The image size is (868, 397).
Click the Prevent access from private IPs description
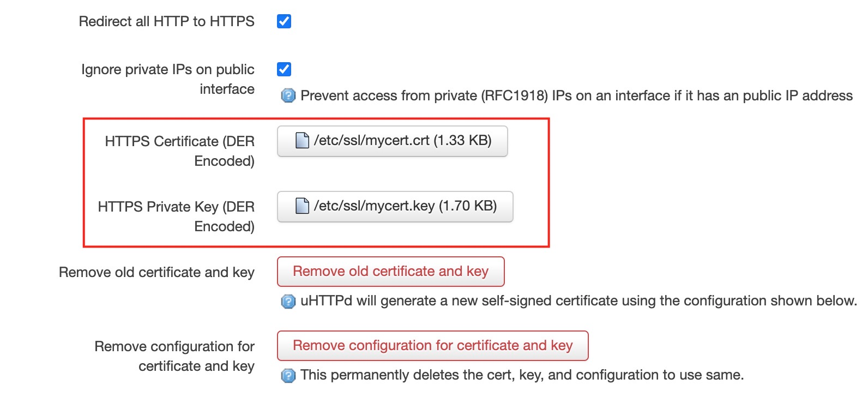[x=576, y=96]
